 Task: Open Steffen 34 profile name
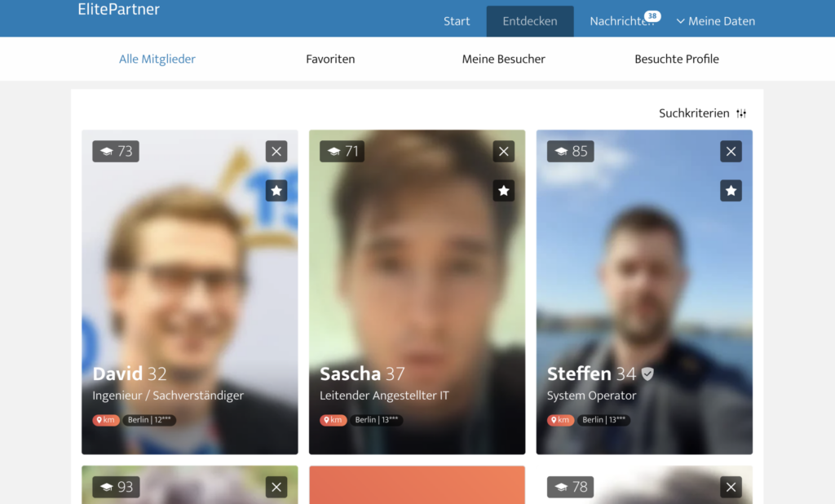click(592, 374)
